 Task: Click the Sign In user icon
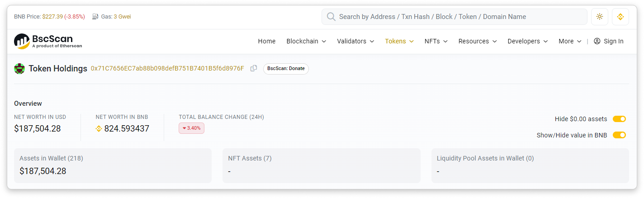597,41
